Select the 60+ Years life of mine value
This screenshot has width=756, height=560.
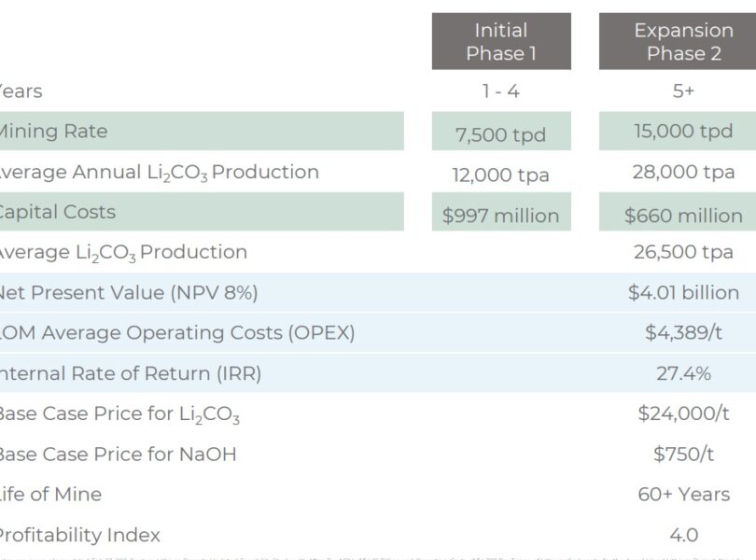click(x=683, y=495)
